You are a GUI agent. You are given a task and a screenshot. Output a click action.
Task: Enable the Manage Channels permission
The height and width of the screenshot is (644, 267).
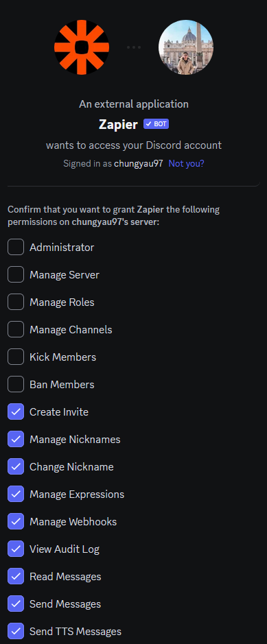click(x=16, y=329)
